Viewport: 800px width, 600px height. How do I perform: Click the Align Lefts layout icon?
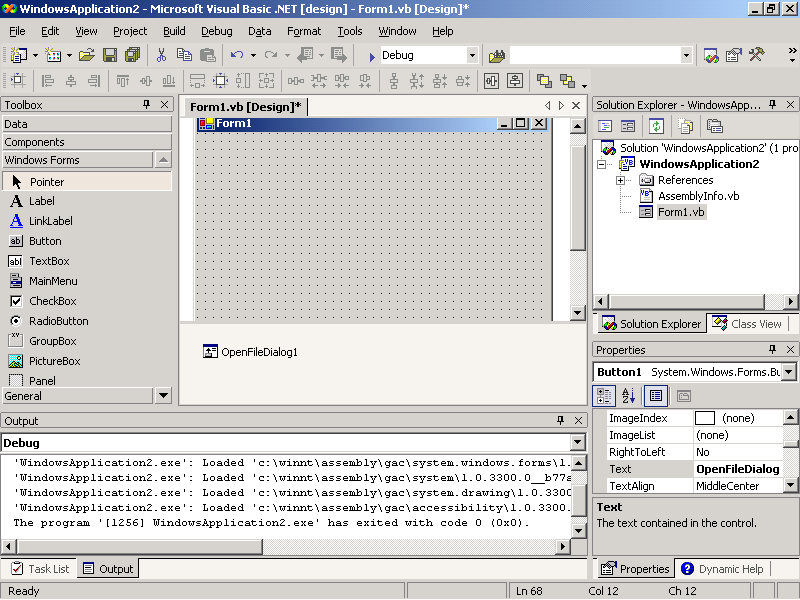point(47,80)
